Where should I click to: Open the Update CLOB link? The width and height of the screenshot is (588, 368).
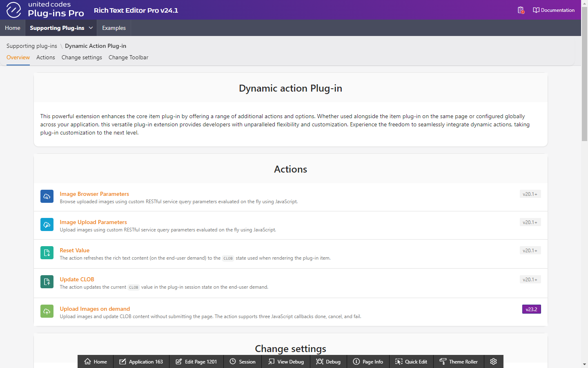pyautogui.click(x=77, y=279)
